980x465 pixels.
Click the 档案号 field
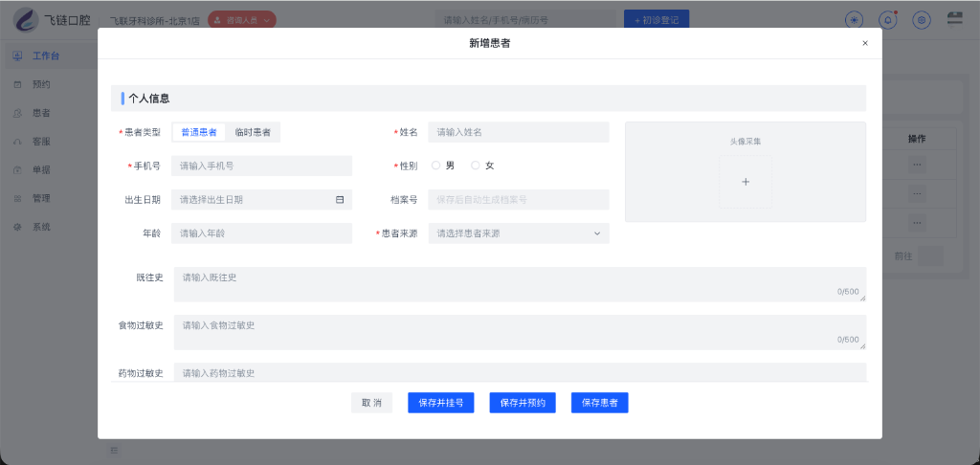click(x=519, y=199)
